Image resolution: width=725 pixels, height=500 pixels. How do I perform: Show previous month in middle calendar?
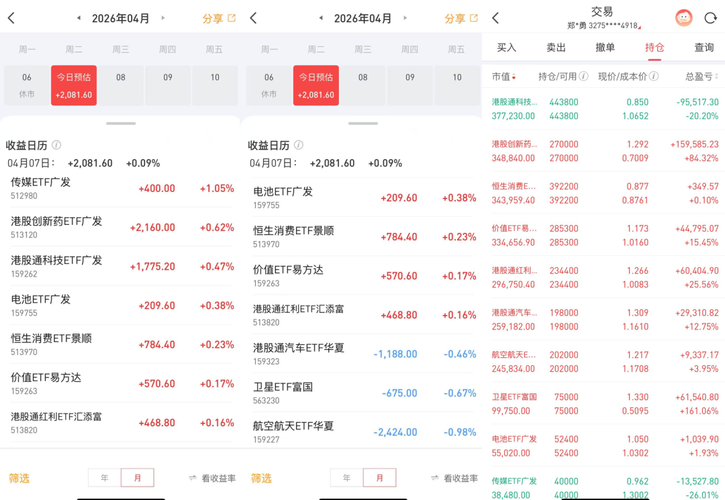(321, 18)
